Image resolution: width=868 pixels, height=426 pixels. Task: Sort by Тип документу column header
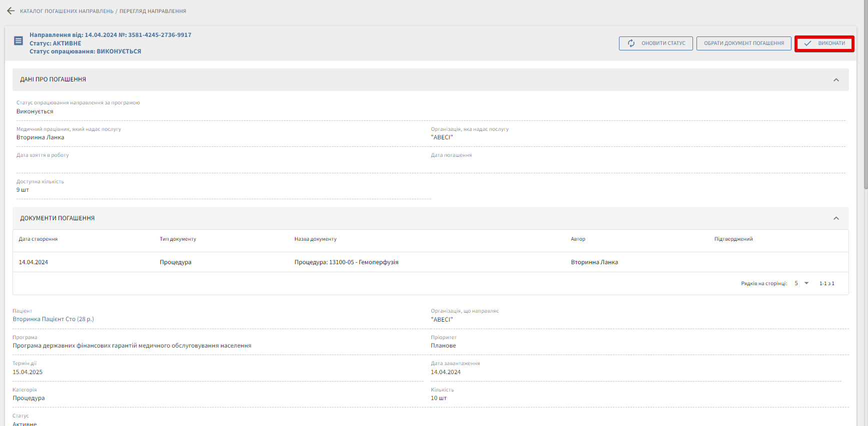tap(178, 239)
